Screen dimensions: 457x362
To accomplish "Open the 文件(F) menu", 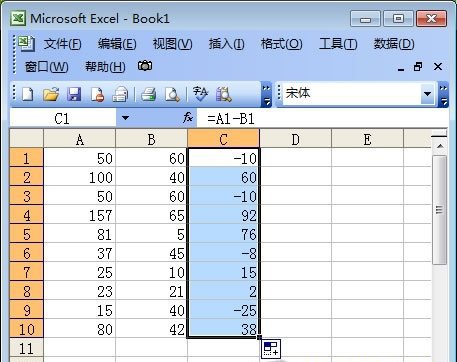I will [62, 44].
